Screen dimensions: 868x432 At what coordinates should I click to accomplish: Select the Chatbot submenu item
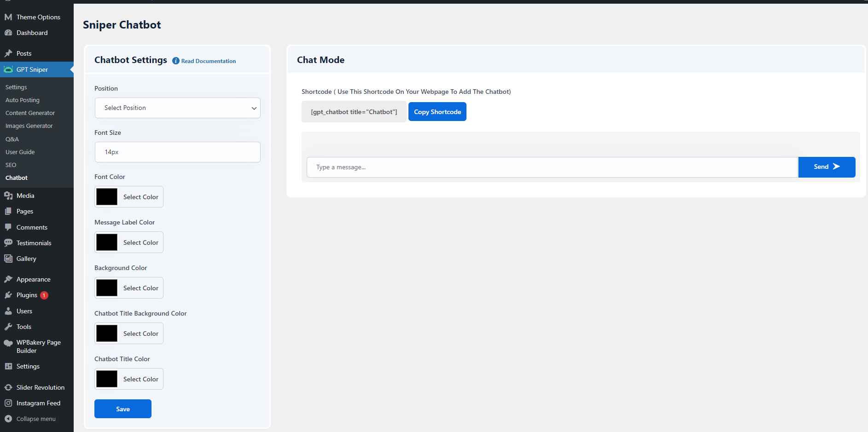point(17,178)
